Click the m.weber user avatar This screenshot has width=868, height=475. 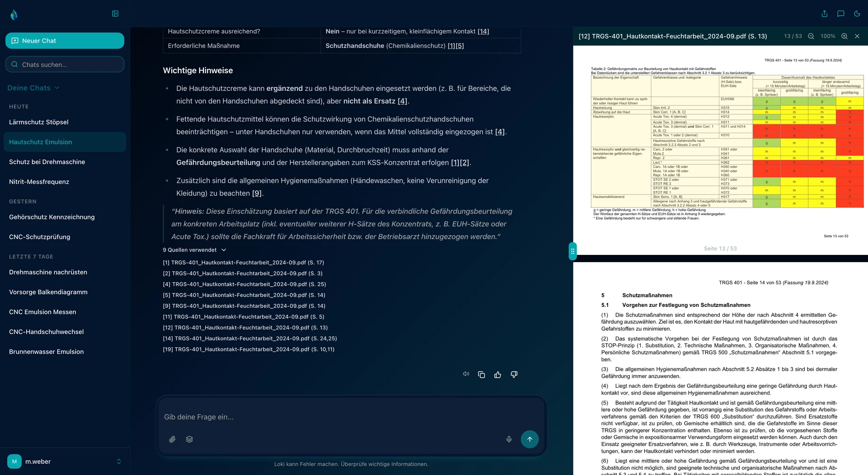point(14,461)
